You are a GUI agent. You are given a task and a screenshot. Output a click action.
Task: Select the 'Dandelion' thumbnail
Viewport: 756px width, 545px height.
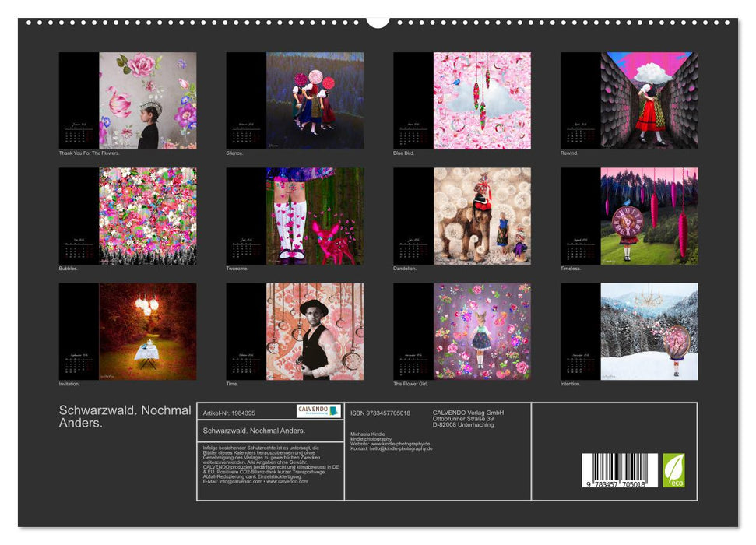462,216
